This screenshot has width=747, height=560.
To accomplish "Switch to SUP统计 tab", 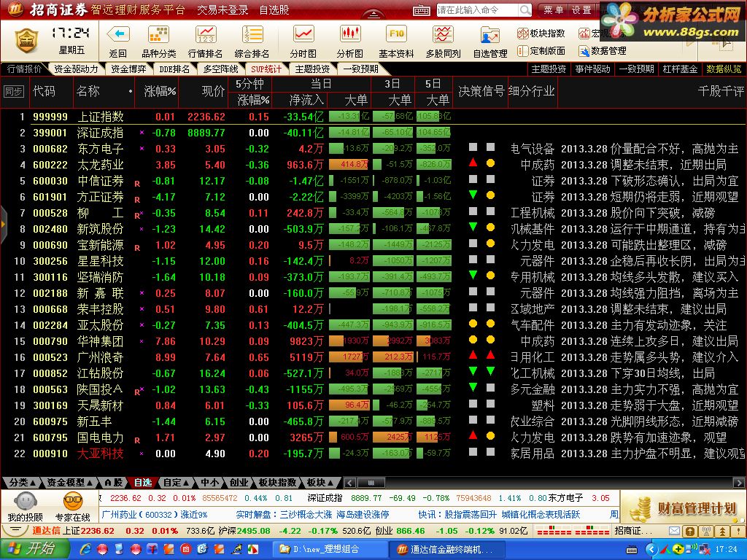I will [266, 69].
